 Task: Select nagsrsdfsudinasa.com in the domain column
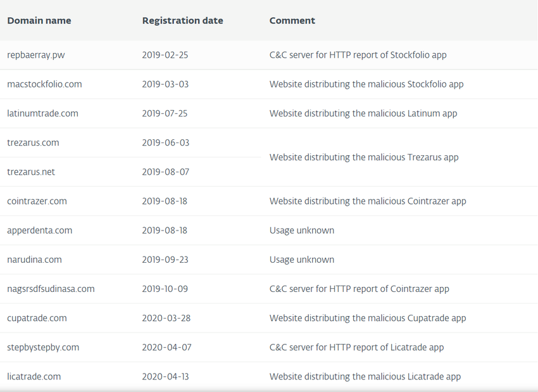pyautogui.click(x=51, y=289)
